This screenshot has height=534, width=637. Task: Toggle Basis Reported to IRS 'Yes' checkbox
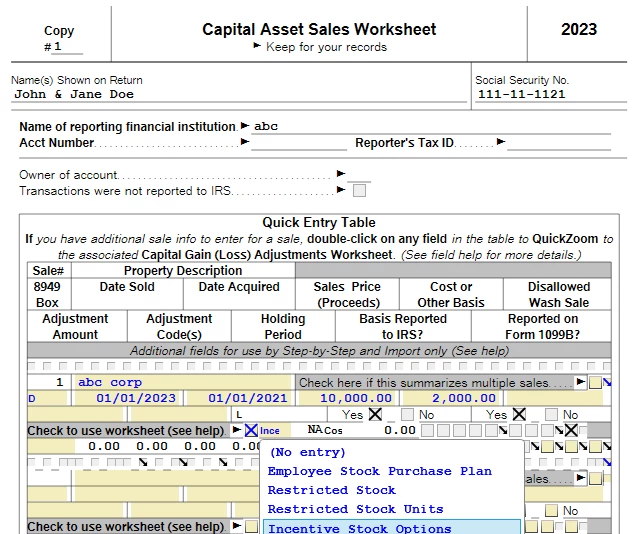[375, 415]
